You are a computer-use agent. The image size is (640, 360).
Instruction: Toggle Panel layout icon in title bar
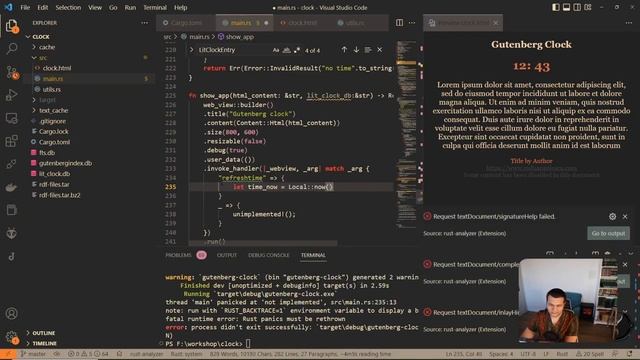pos(566,7)
